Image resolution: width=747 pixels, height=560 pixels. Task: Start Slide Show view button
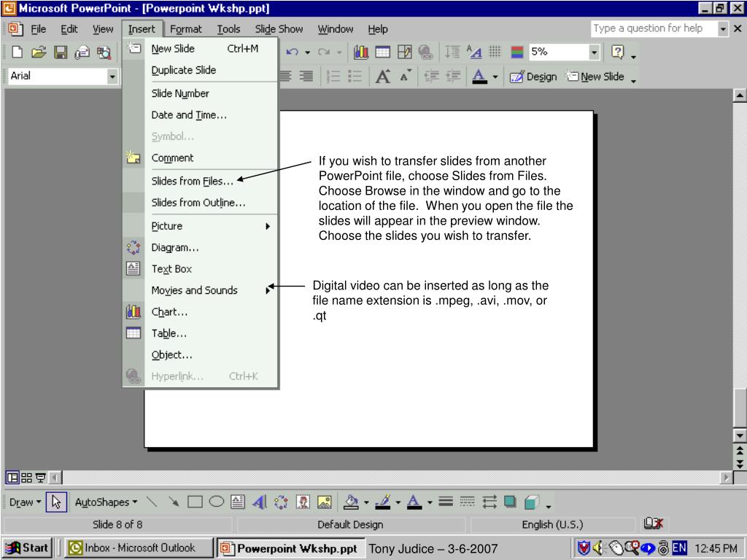[41, 477]
